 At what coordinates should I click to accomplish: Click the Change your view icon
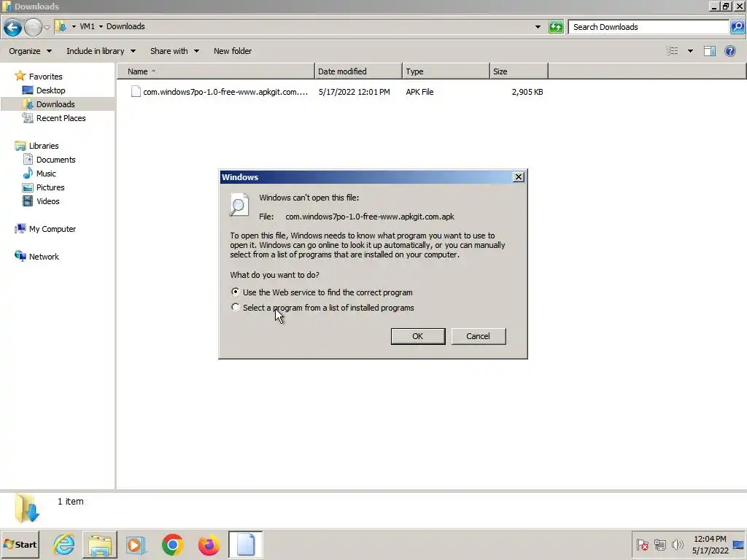tap(672, 51)
